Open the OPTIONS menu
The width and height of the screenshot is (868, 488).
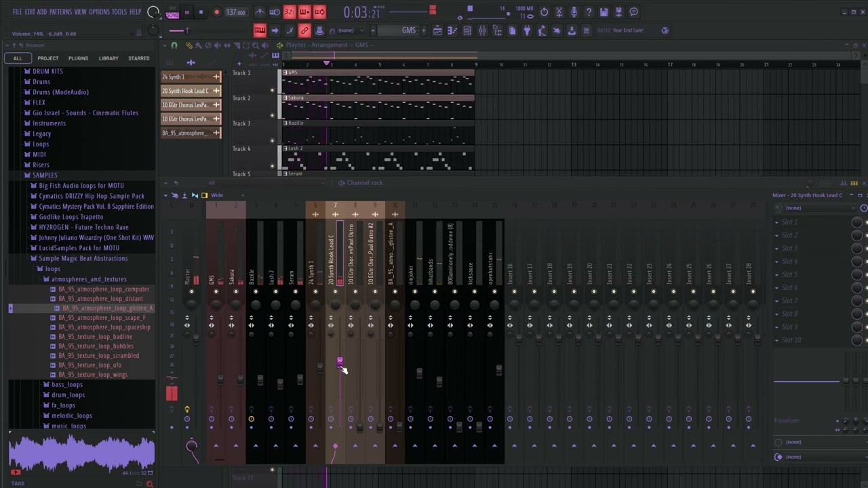coord(99,12)
